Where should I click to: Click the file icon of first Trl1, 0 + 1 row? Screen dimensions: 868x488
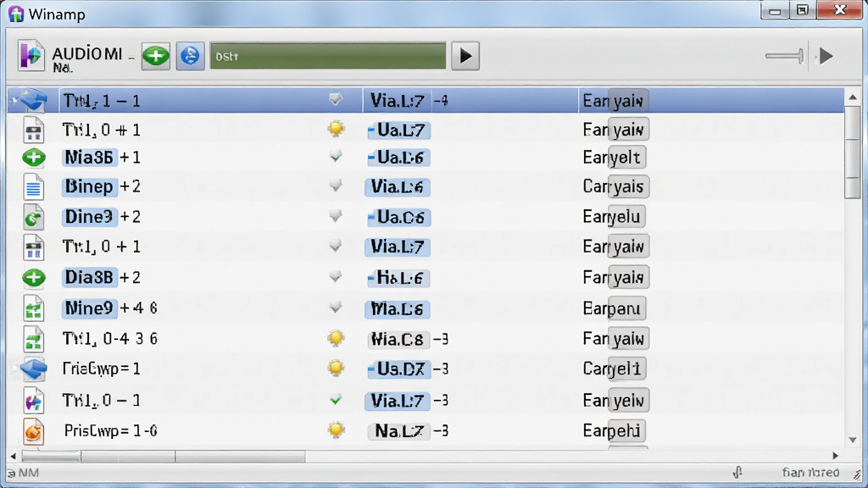(x=34, y=130)
